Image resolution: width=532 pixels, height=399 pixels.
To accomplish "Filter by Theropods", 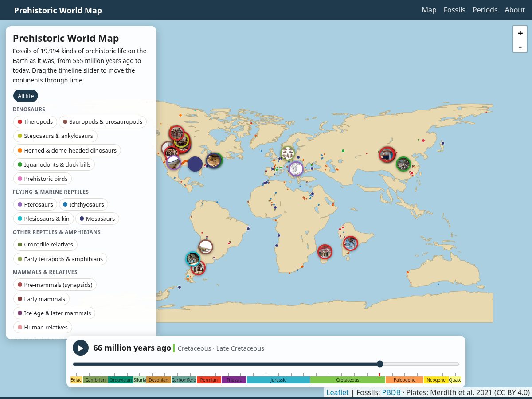I will click(35, 121).
